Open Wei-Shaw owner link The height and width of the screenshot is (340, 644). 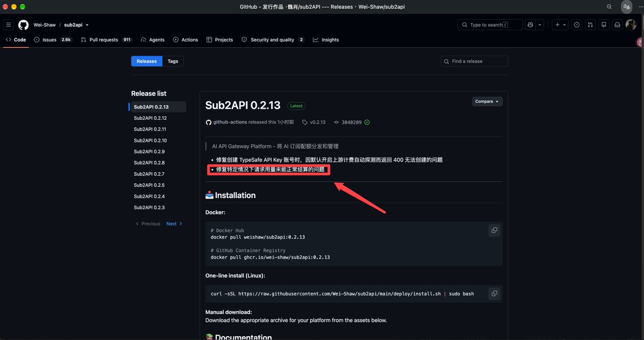[x=44, y=25]
